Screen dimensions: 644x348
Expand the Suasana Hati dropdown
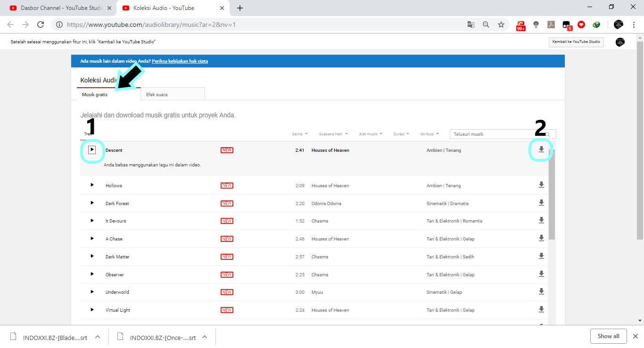pos(333,134)
